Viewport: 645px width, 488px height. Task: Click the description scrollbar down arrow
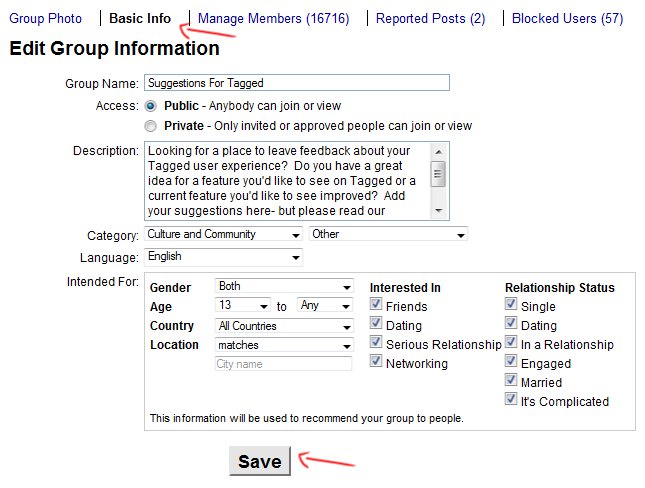click(439, 211)
